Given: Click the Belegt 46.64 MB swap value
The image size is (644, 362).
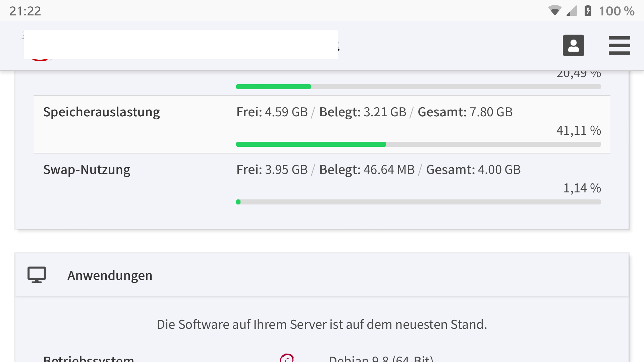Looking at the screenshot, I should [367, 170].
